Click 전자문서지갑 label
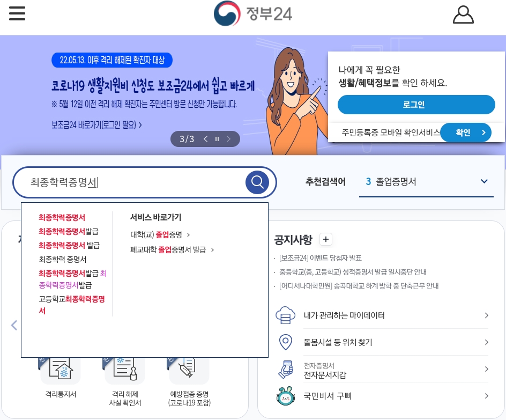506x420 pixels. coord(325,375)
